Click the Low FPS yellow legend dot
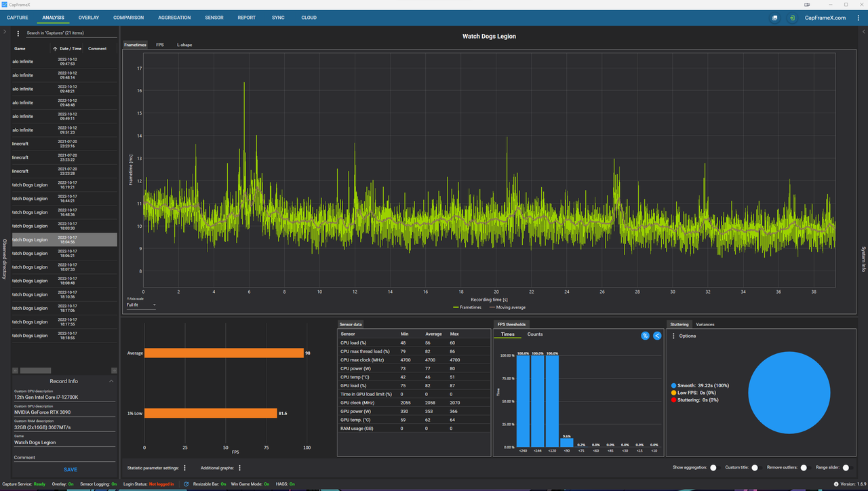The height and width of the screenshot is (491, 868). (x=673, y=393)
